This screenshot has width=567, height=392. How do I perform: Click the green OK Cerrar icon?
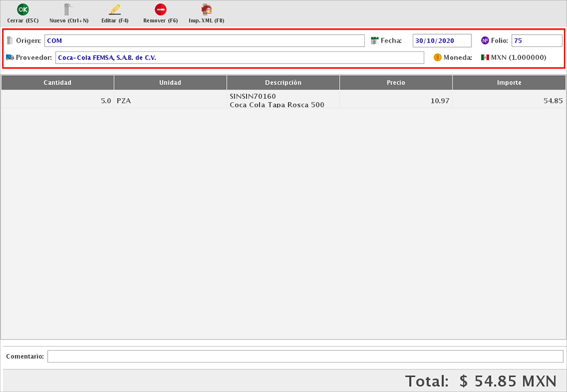[x=23, y=9]
